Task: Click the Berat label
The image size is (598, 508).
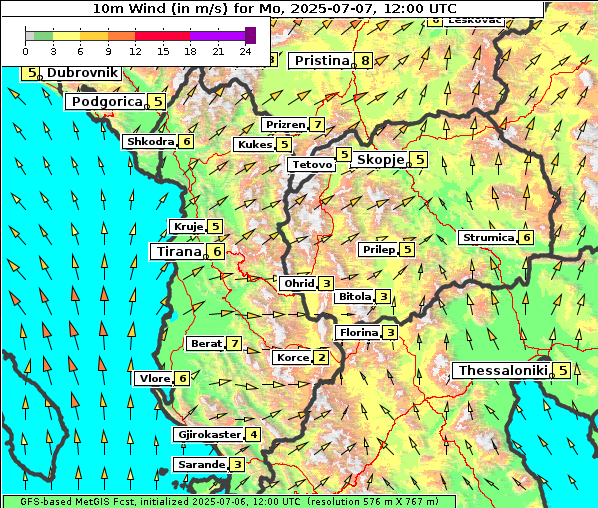Action: click(x=206, y=344)
